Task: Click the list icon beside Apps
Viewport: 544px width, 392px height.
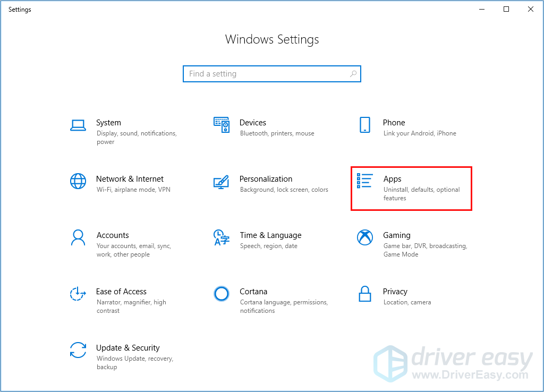Action: (365, 181)
